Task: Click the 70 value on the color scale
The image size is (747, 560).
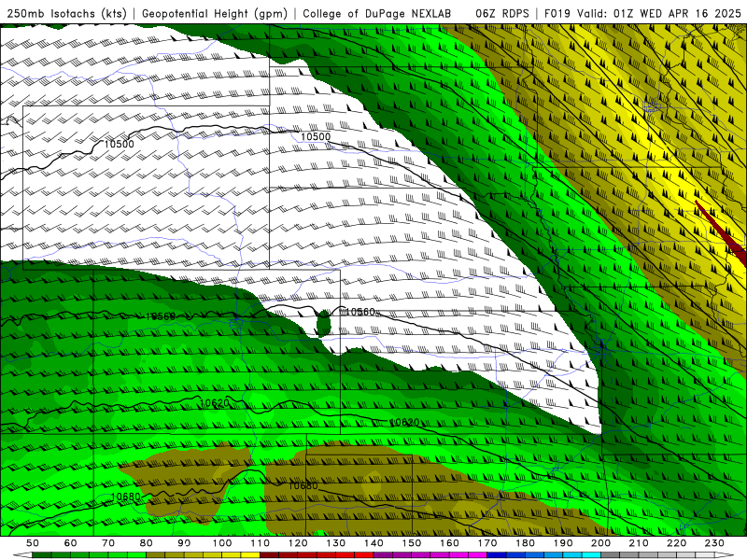Action: pyautogui.click(x=108, y=543)
